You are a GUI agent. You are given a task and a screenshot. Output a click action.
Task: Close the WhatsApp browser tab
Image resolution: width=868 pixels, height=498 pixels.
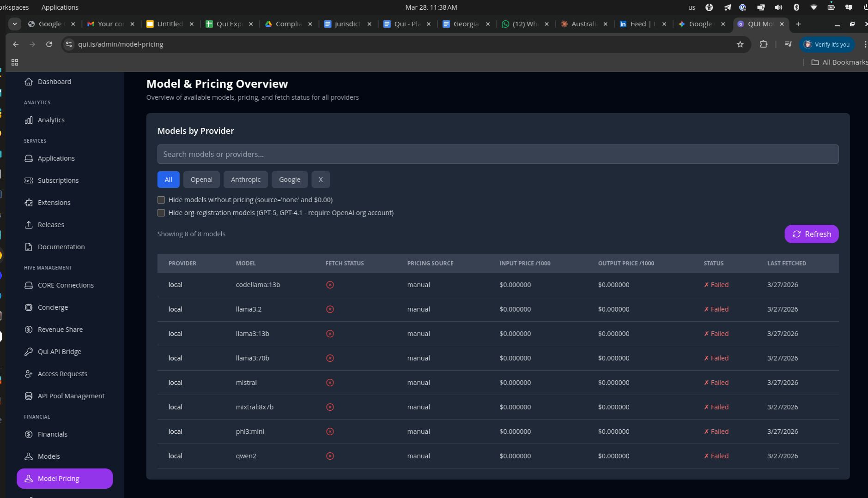pos(546,24)
